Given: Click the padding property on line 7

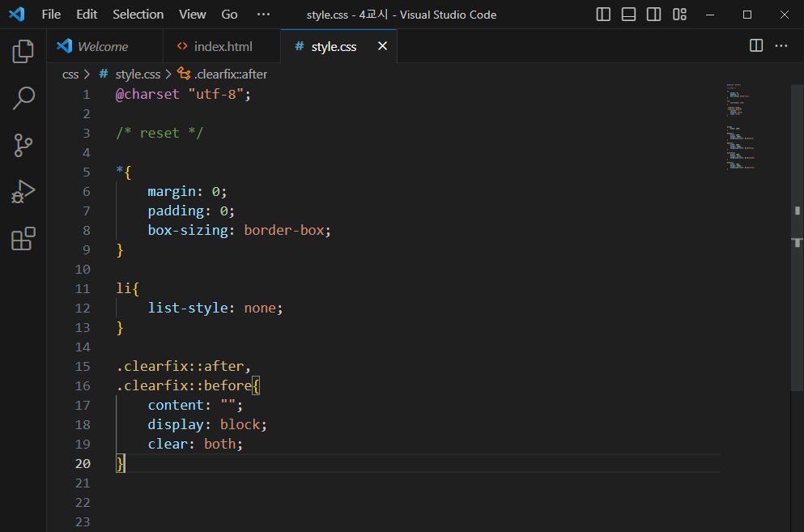Looking at the screenshot, I should click(176, 211).
